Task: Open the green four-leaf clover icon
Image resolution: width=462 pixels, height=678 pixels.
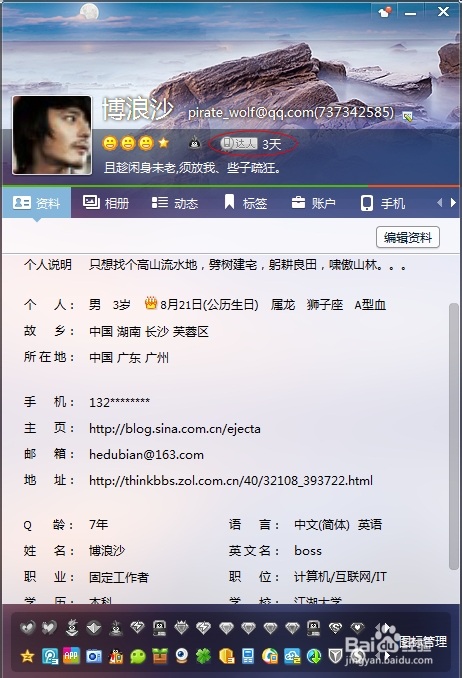Action: pos(204,656)
